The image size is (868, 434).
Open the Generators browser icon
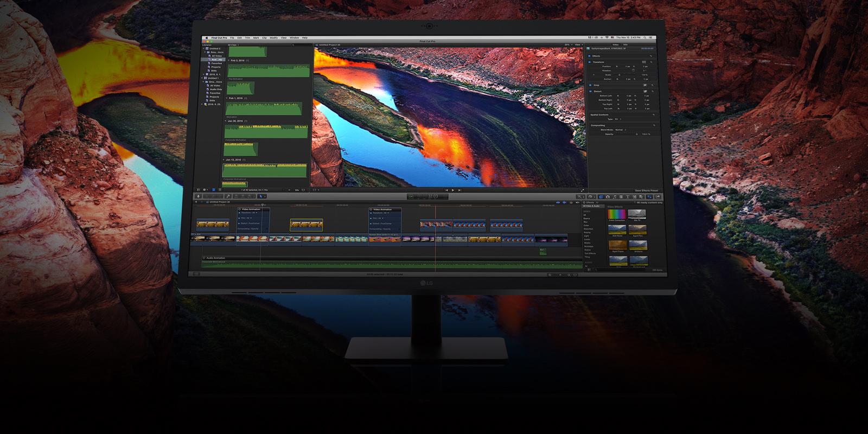(x=634, y=196)
